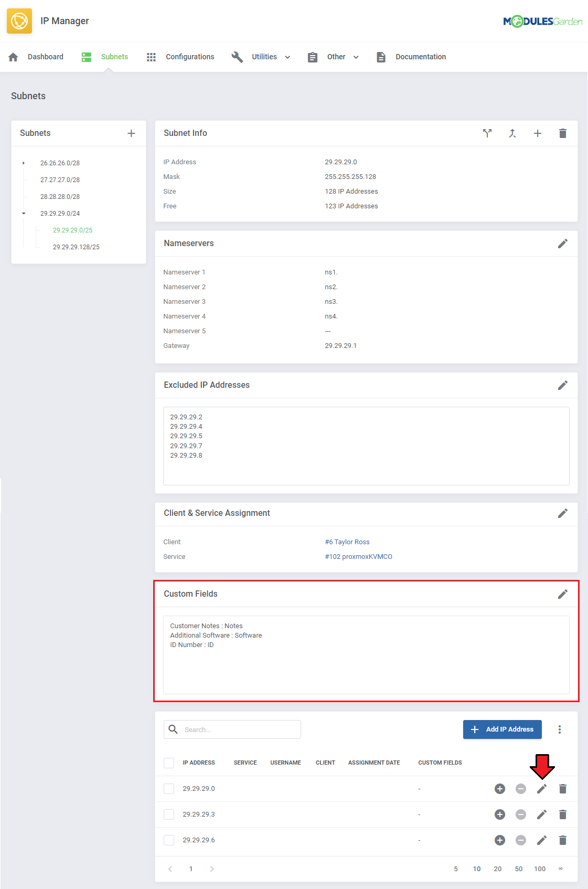The width and height of the screenshot is (588, 889).
Task: Edit Excluded IP Addresses pencil icon
Action: coord(563,385)
